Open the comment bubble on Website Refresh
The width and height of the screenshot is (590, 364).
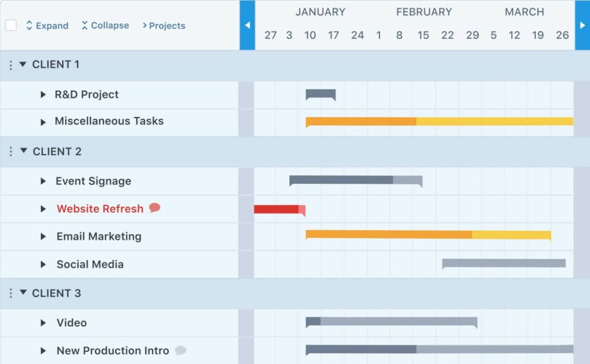click(x=155, y=208)
